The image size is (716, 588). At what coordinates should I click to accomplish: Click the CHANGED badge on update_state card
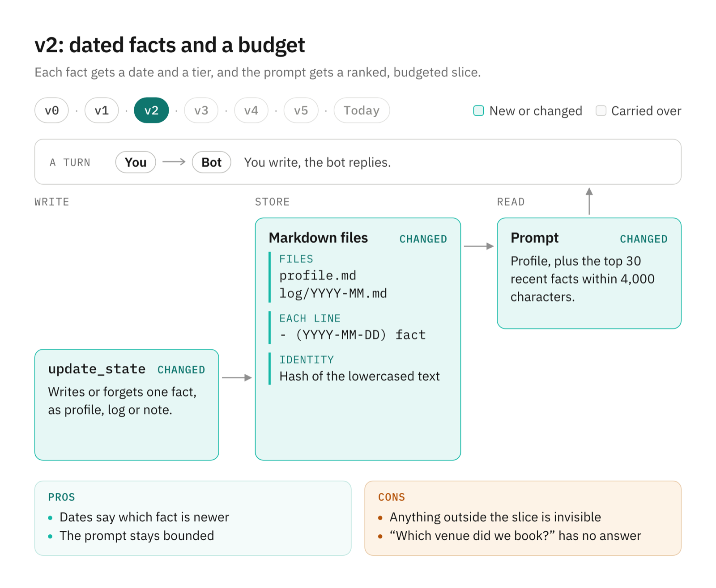coord(181,370)
